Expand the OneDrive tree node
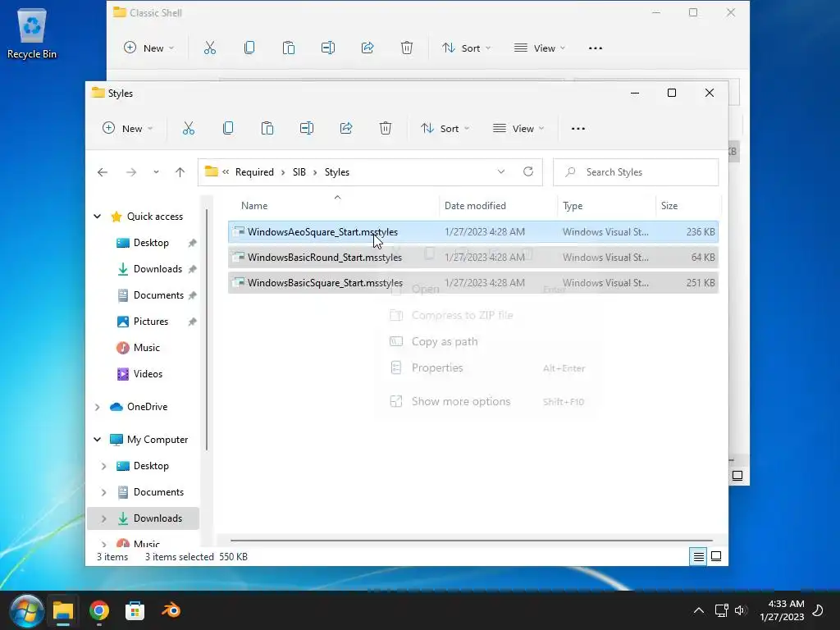 [98, 407]
